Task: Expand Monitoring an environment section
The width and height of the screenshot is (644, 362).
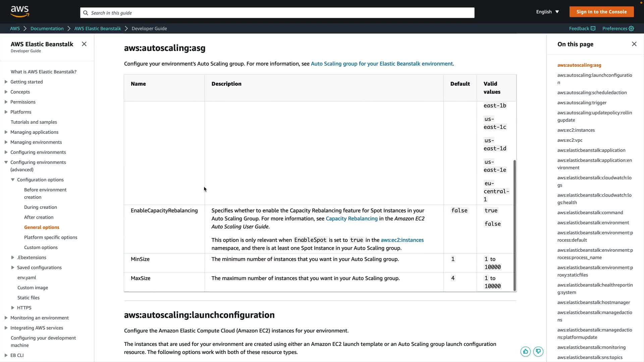Action: 6,318
